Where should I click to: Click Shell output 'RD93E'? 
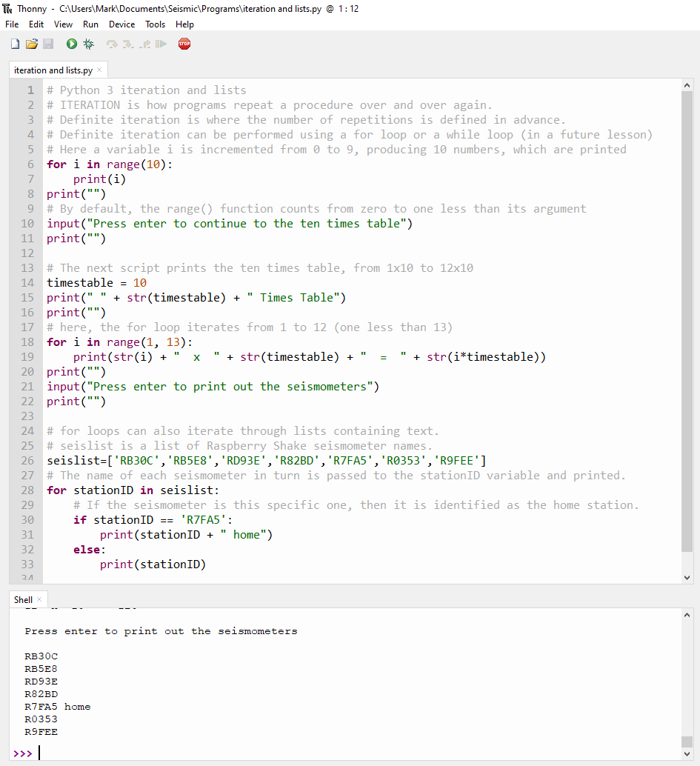[x=41, y=682]
